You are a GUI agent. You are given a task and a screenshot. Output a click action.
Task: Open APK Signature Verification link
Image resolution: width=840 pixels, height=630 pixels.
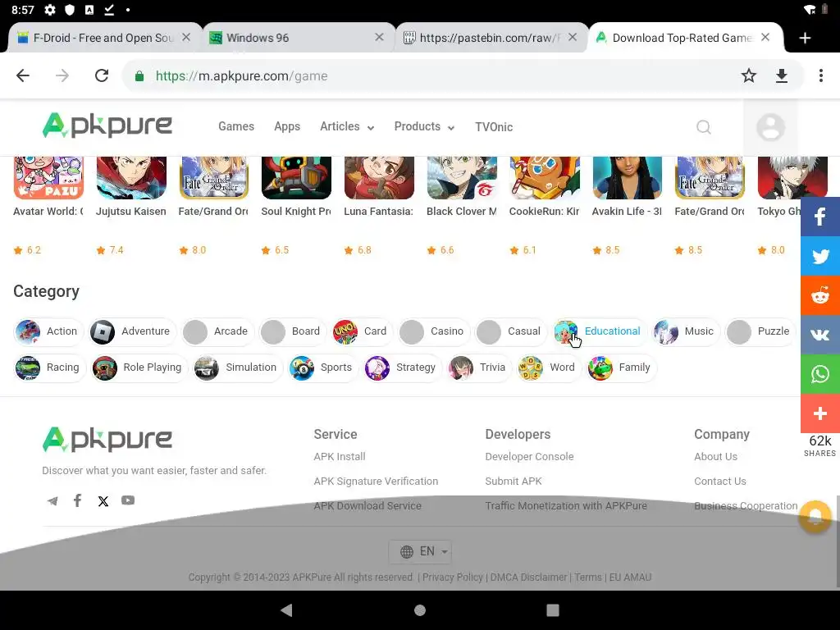376,481
